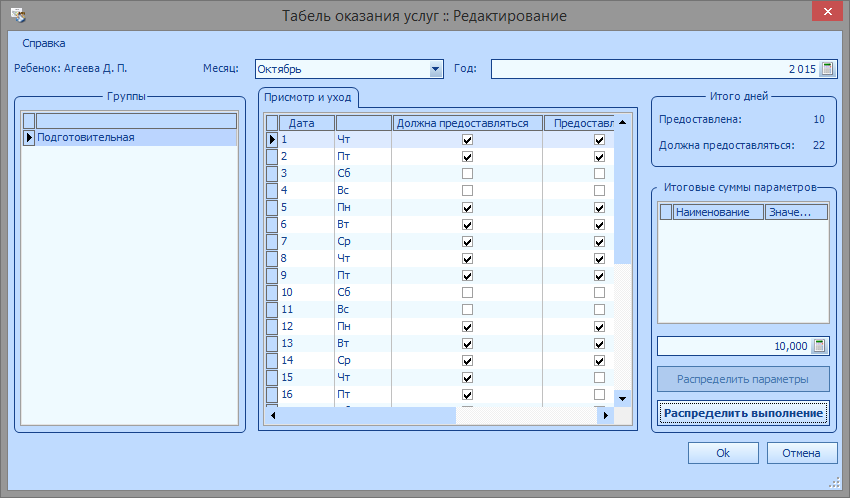Click the application icon in the title bar

18,15
